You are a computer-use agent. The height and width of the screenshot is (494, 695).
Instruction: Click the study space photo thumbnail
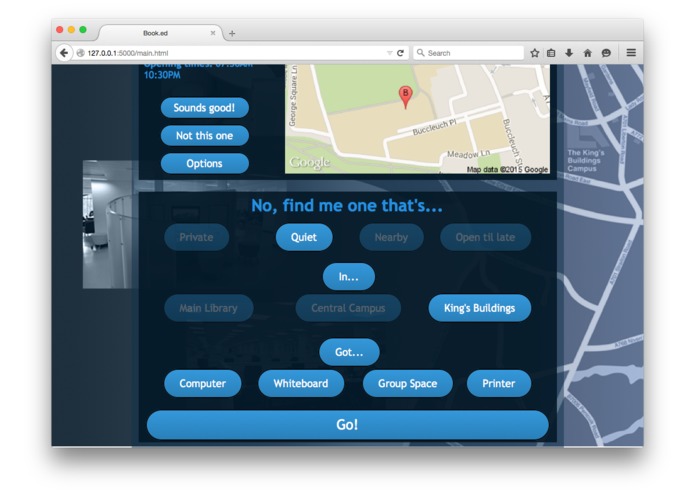pyautogui.click(x=110, y=224)
